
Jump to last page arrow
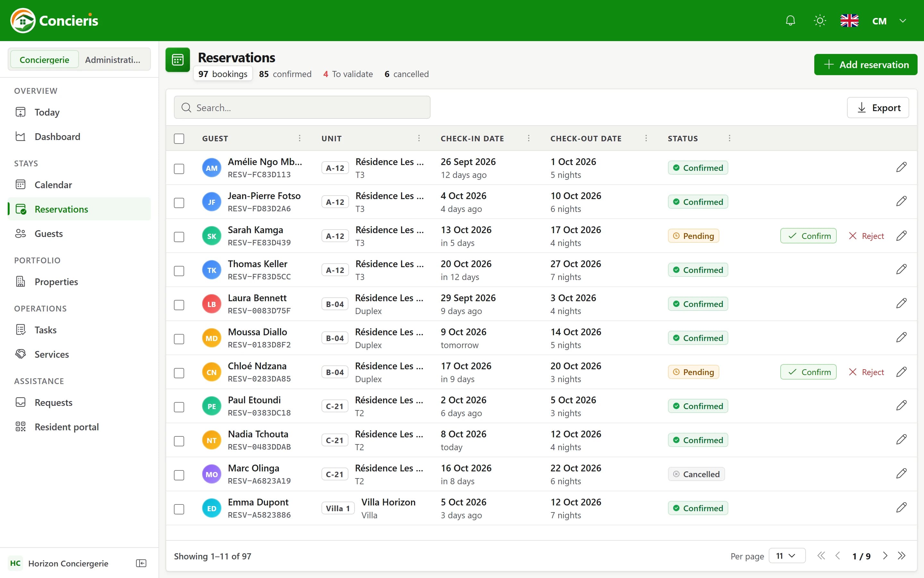(902, 556)
